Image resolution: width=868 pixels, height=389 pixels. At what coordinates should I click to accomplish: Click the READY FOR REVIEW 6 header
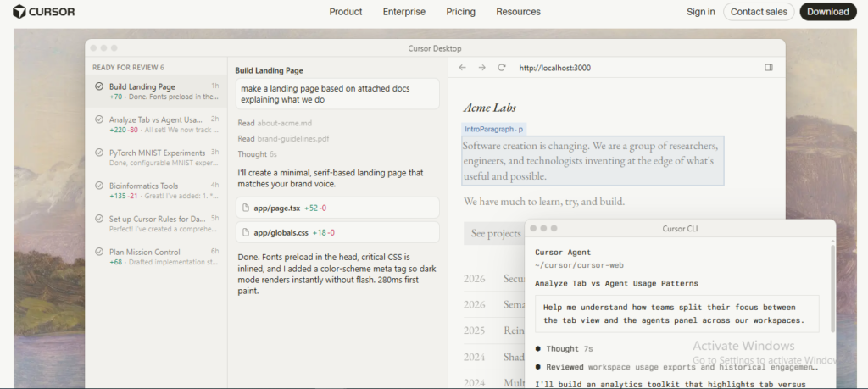point(128,68)
